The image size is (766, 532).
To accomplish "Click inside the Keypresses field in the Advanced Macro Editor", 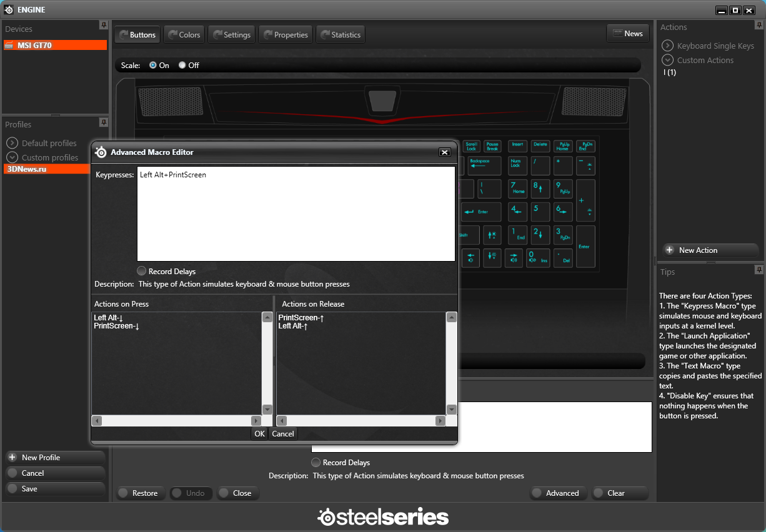I will pos(296,214).
